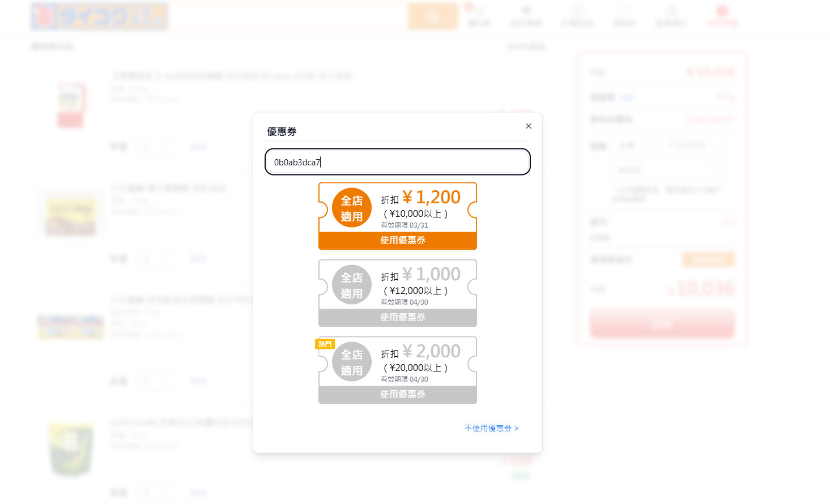Choose 不使用優惠券 link
Image resolution: width=830 pixels, height=504 pixels.
coord(491,428)
